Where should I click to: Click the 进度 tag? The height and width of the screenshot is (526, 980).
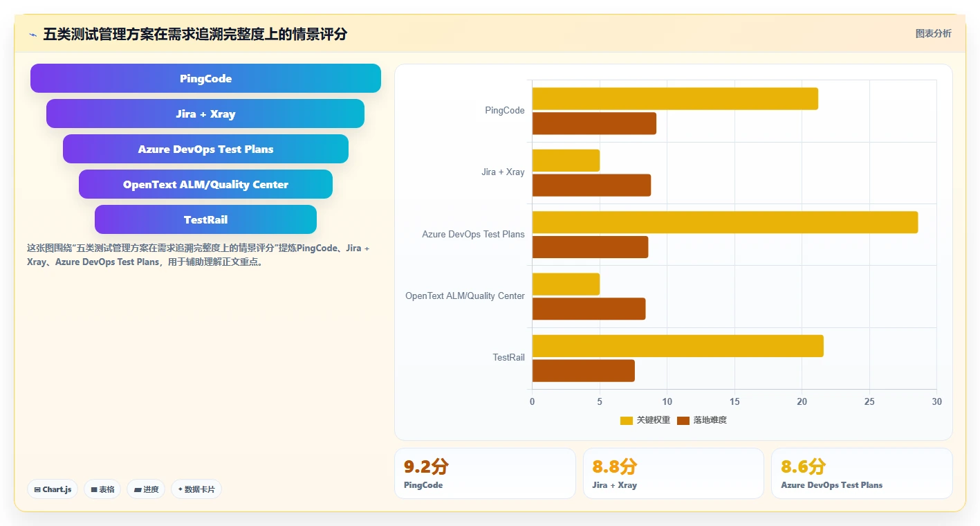(x=146, y=489)
